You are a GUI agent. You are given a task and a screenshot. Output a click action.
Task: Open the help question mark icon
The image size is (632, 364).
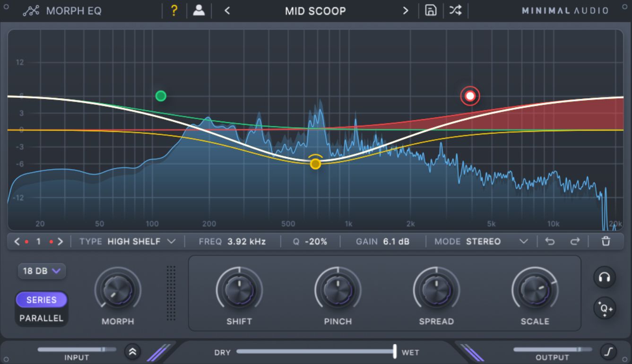[x=173, y=10]
